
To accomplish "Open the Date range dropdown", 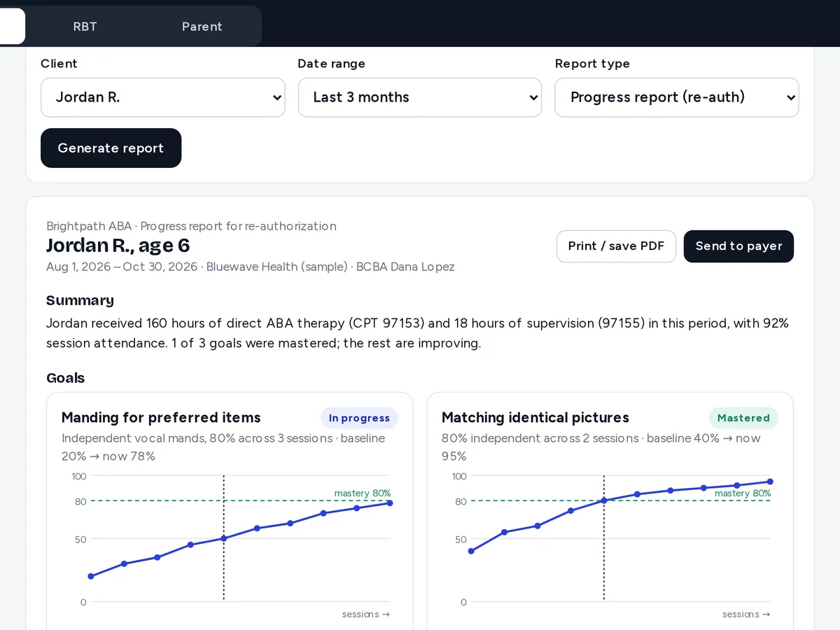I will (x=419, y=97).
